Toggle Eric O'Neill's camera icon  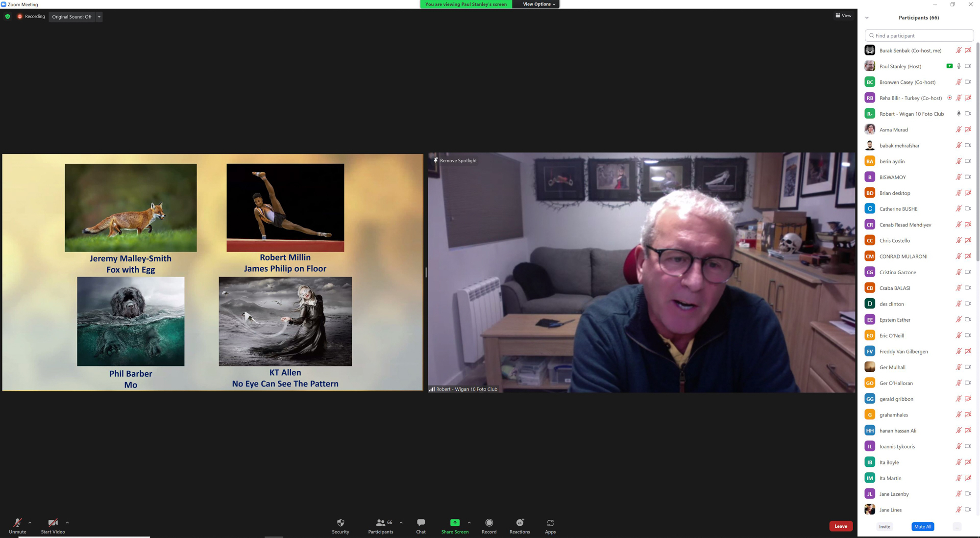(968, 335)
